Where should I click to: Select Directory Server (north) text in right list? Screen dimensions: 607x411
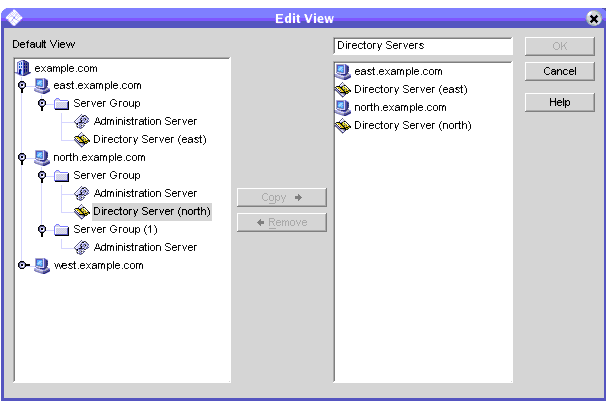tap(413, 125)
